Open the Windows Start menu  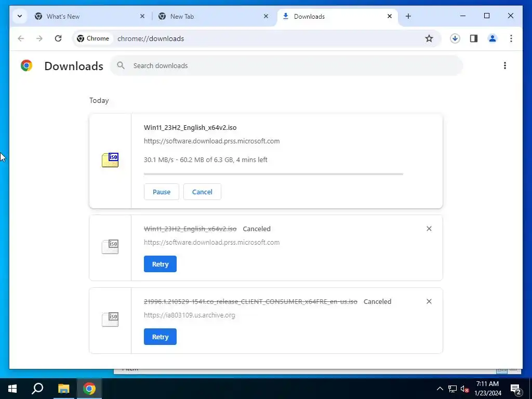click(12, 389)
